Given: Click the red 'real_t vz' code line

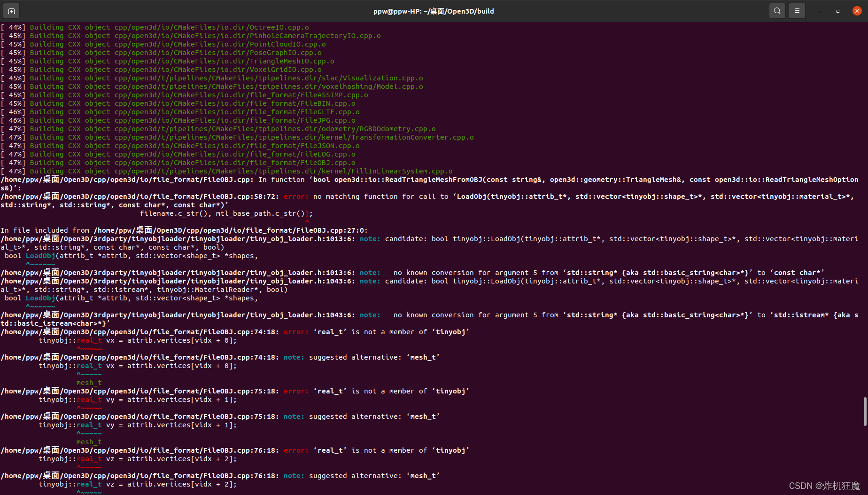Looking at the screenshot, I should click(138, 459).
